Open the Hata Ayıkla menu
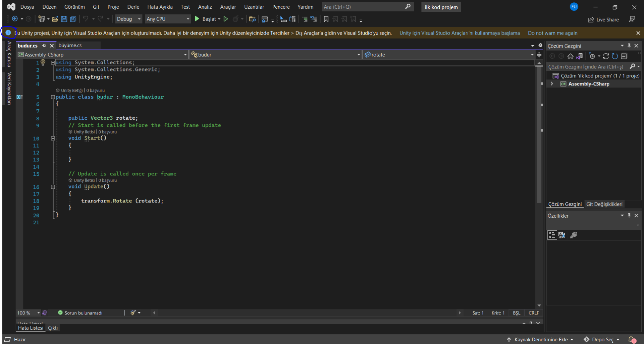The width and height of the screenshot is (644, 344). (x=160, y=7)
